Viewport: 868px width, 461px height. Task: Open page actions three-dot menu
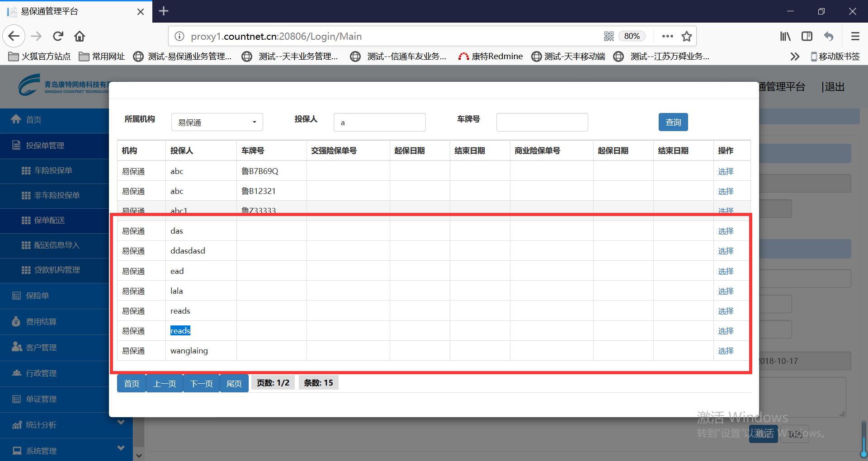coord(667,36)
